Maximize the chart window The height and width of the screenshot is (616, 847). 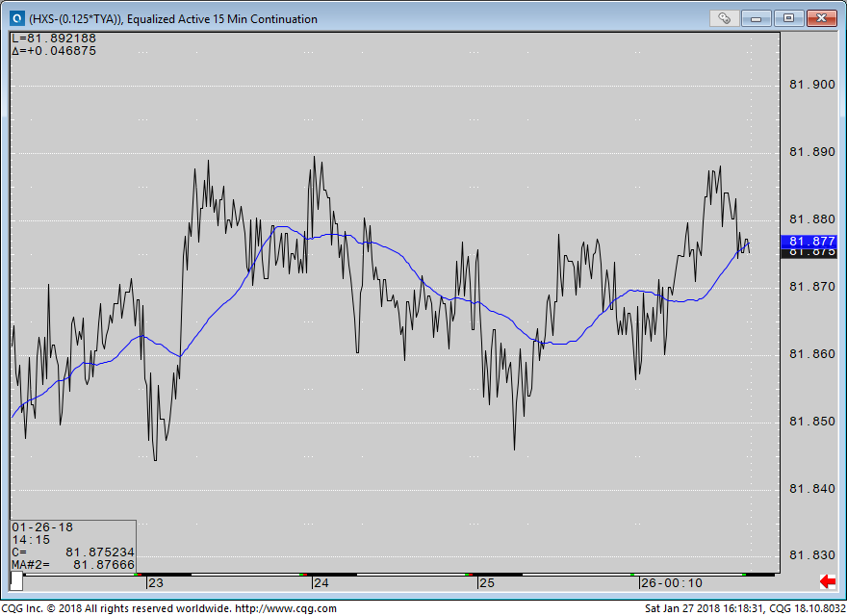(788, 18)
